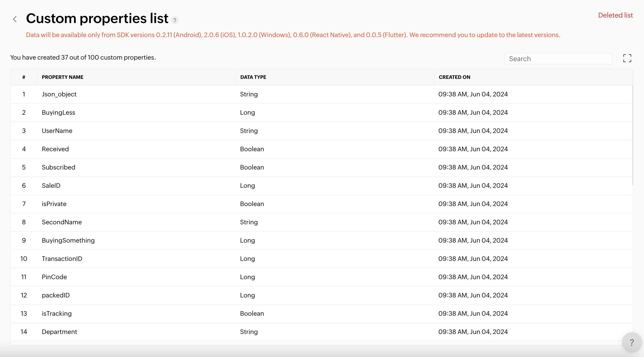Click the isPrivate property name
Image resolution: width=644 pixels, height=357 pixels.
coord(54,204)
